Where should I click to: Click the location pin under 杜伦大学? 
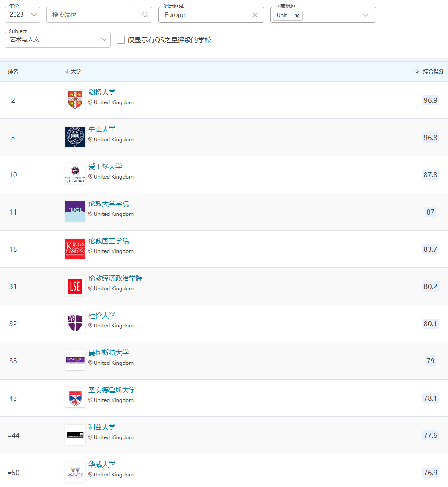tap(90, 326)
